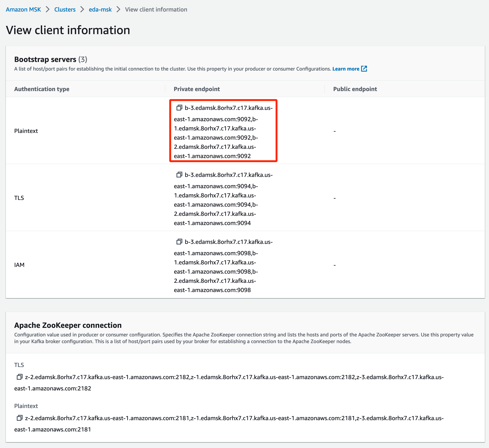The height and width of the screenshot is (448, 489).
Task: Follow the Learn more link
Action: (x=346, y=69)
